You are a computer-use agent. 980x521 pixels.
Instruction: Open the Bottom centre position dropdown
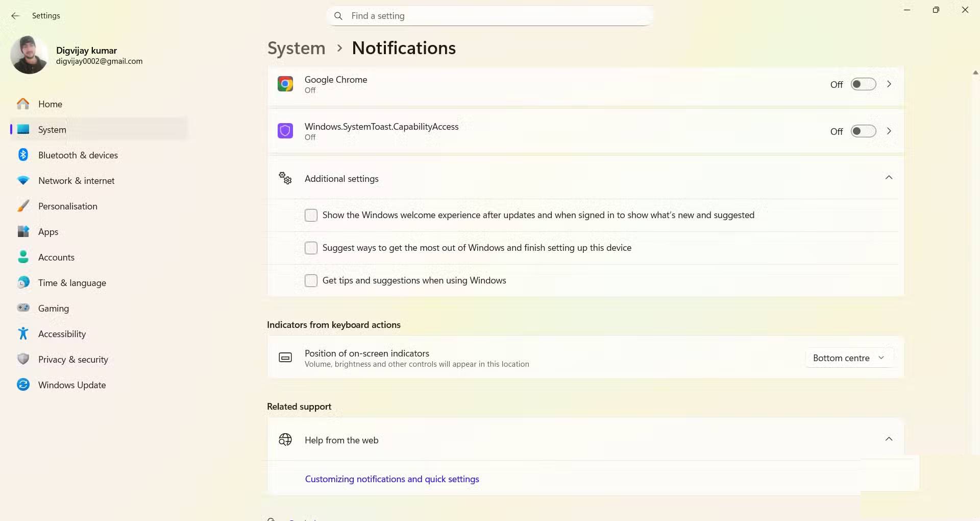coord(849,358)
